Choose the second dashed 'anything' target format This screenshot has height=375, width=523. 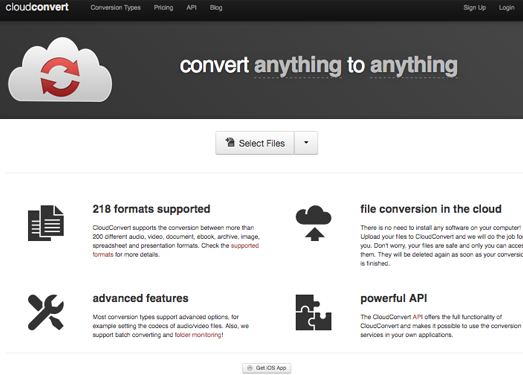coord(414,66)
